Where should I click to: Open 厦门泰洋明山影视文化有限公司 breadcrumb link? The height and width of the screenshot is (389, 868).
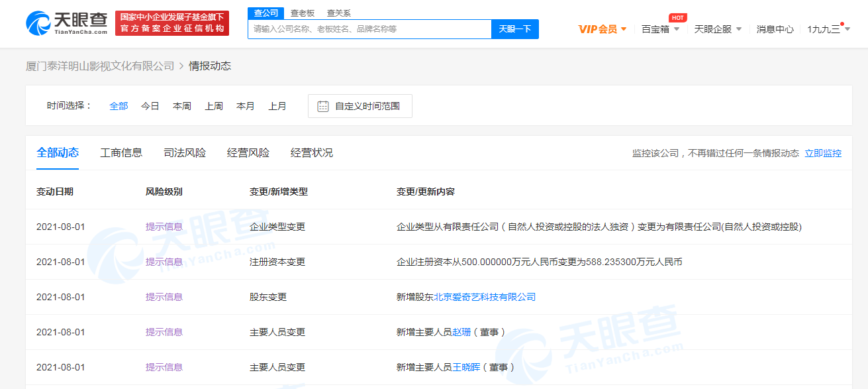coord(100,66)
